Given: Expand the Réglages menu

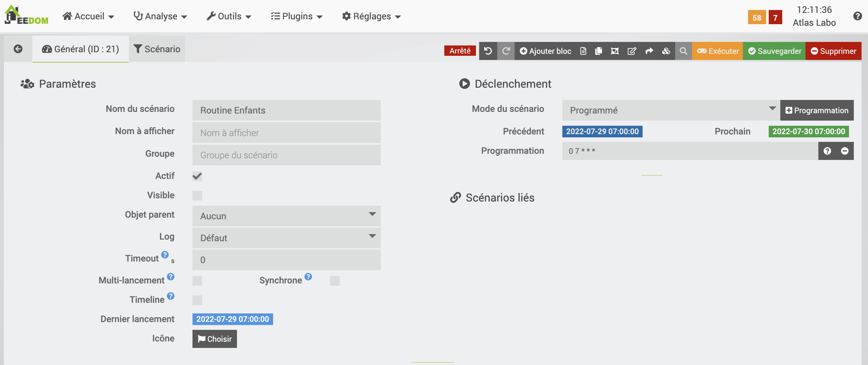Looking at the screenshot, I should [x=371, y=16].
